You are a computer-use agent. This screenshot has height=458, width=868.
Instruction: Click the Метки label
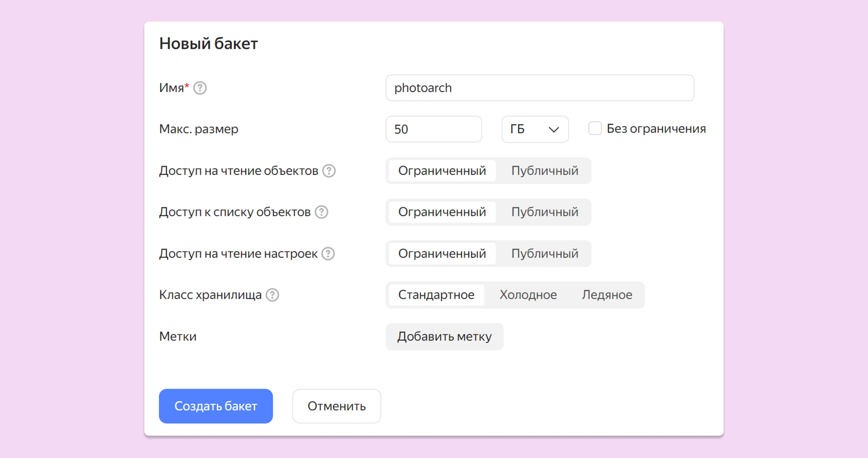click(178, 337)
